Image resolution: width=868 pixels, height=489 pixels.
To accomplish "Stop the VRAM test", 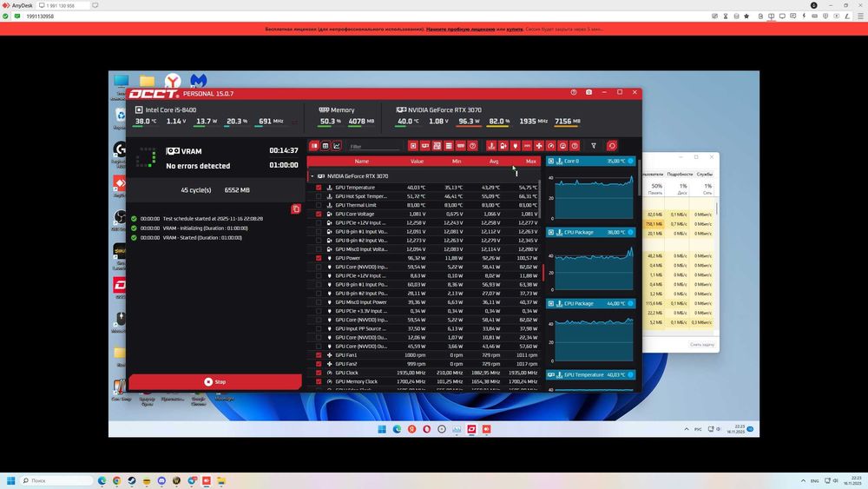I will (214, 381).
